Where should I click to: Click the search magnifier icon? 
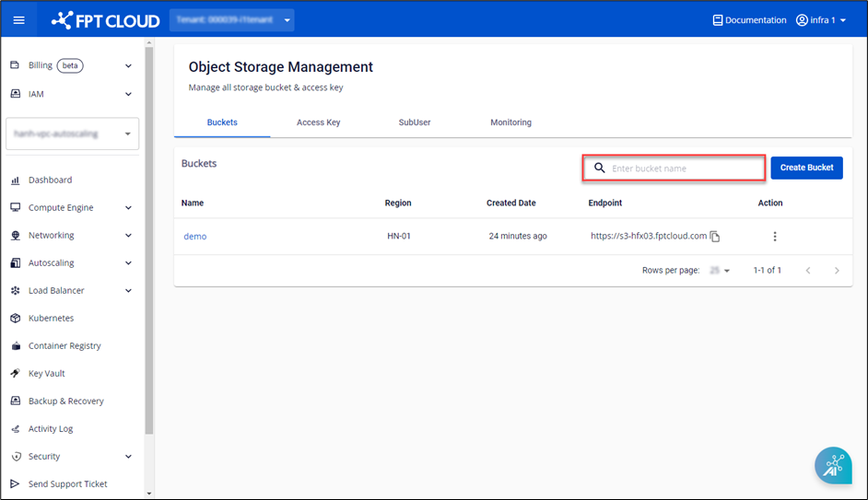click(600, 168)
